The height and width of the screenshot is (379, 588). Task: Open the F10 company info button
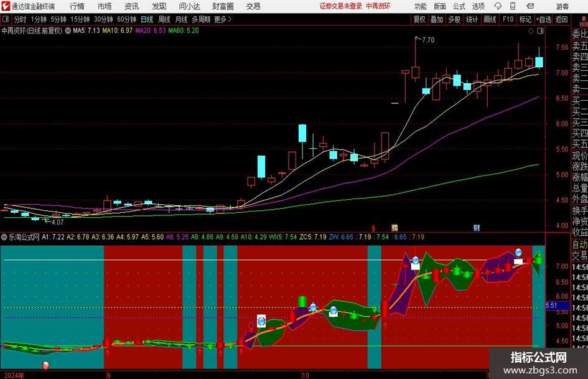[x=508, y=19]
